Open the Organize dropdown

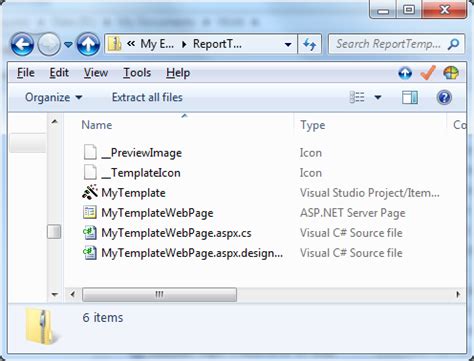(x=53, y=97)
